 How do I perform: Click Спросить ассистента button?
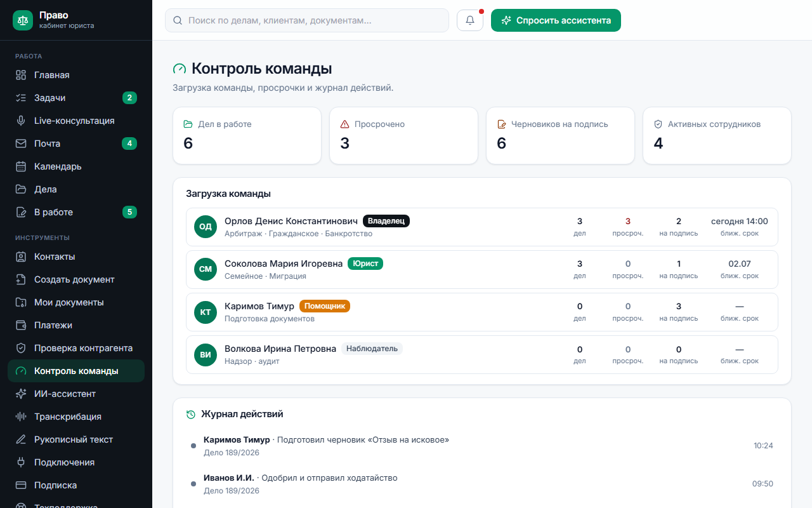click(x=556, y=20)
